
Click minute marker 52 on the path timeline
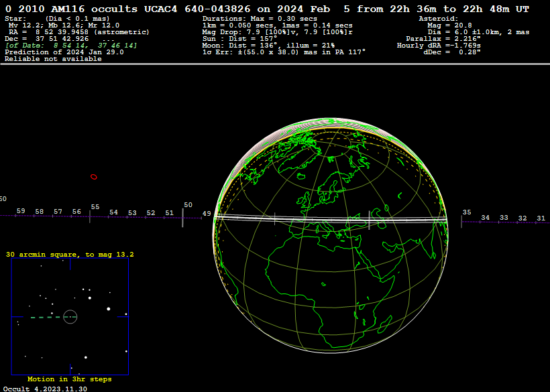pyautogui.click(x=151, y=213)
